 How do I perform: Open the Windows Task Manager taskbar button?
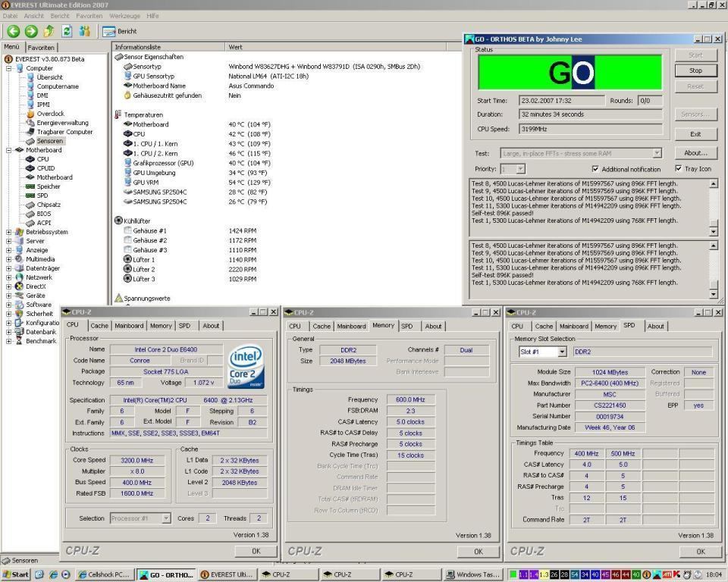tap(473, 574)
